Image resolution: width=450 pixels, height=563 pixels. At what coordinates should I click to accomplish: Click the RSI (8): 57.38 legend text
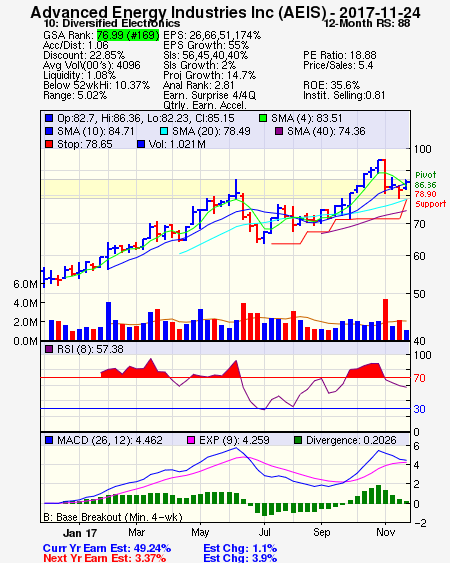(x=90, y=349)
